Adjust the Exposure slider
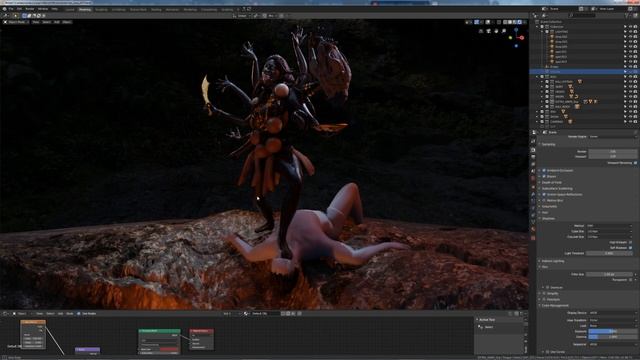This screenshot has width=640, height=360. click(x=612, y=331)
